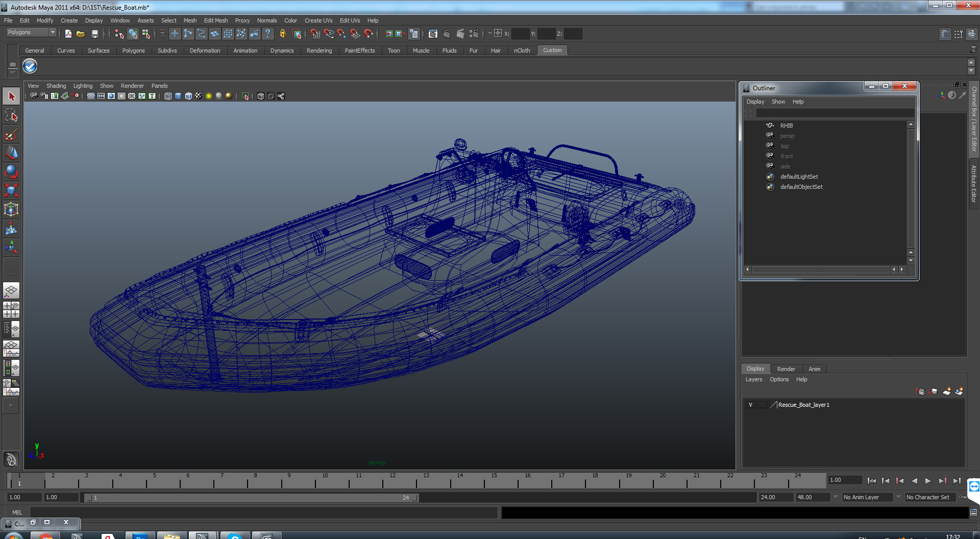
Task: Open a scene using folder icon
Action: point(81,34)
